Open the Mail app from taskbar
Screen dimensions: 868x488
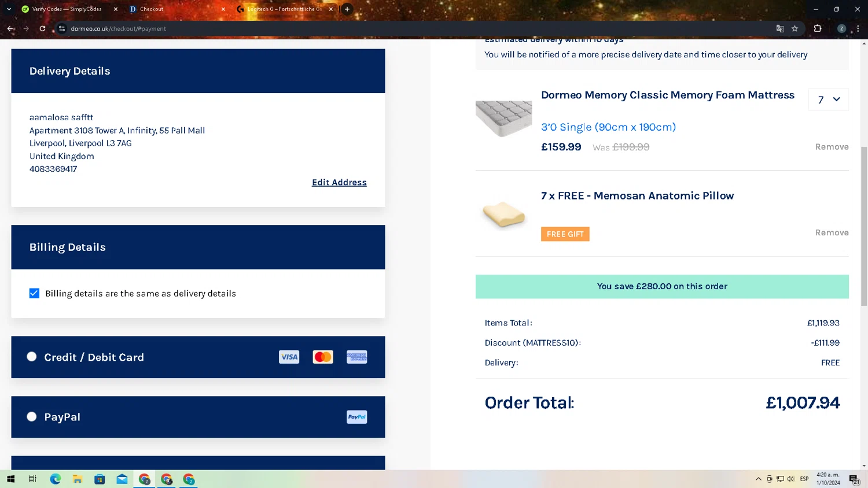pyautogui.click(x=122, y=479)
